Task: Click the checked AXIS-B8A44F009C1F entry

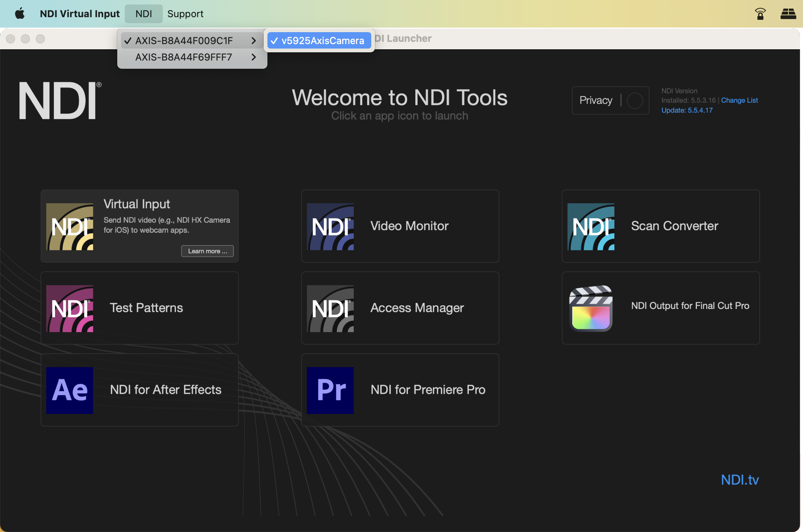Action: [x=184, y=40]
